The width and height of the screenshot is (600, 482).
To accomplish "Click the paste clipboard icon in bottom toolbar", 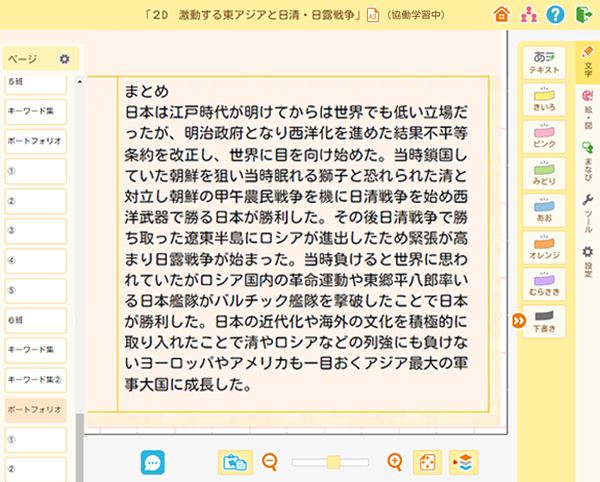I will [x=235, y=462].
